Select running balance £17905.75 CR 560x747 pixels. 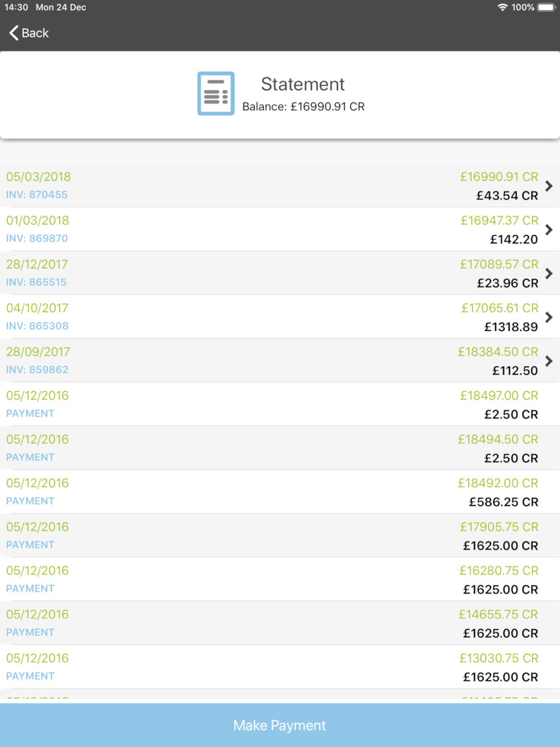click(x=499, y=527)
